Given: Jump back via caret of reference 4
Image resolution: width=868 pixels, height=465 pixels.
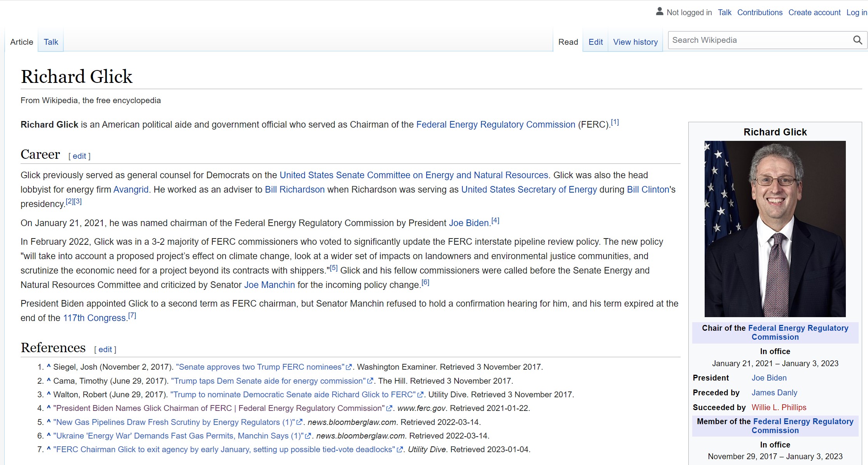Looking at the screenshot, I should coord(49,407).
